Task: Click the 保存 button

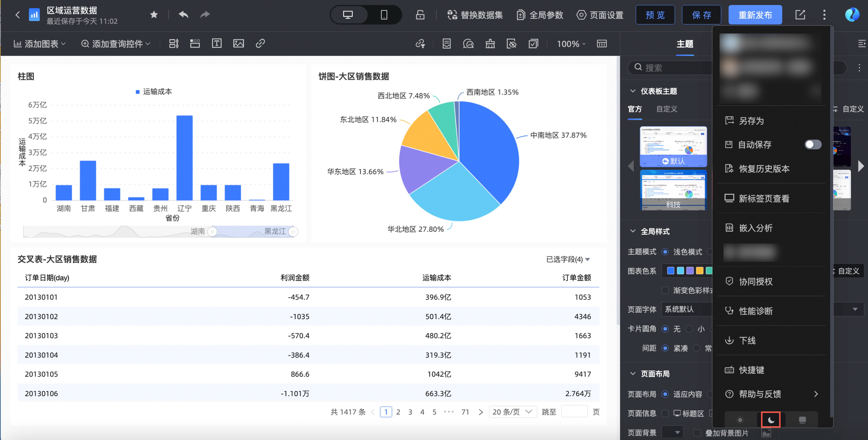Action: click(701, 15)
